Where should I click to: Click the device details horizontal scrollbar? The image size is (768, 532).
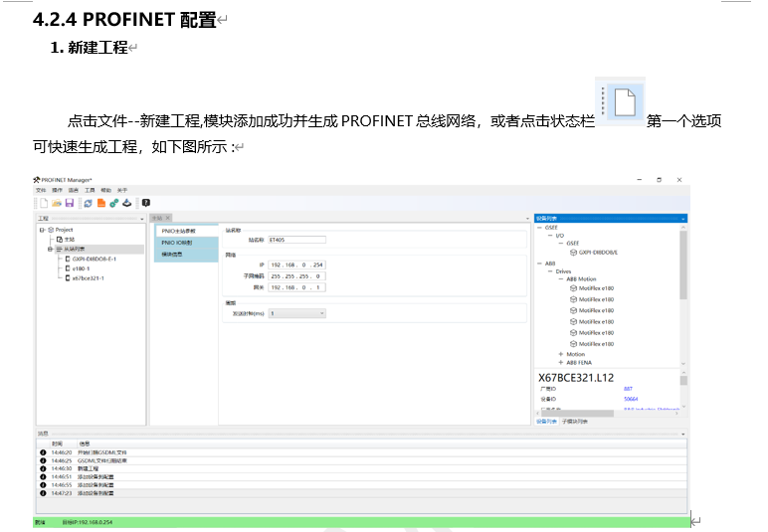tap(577, 414)
